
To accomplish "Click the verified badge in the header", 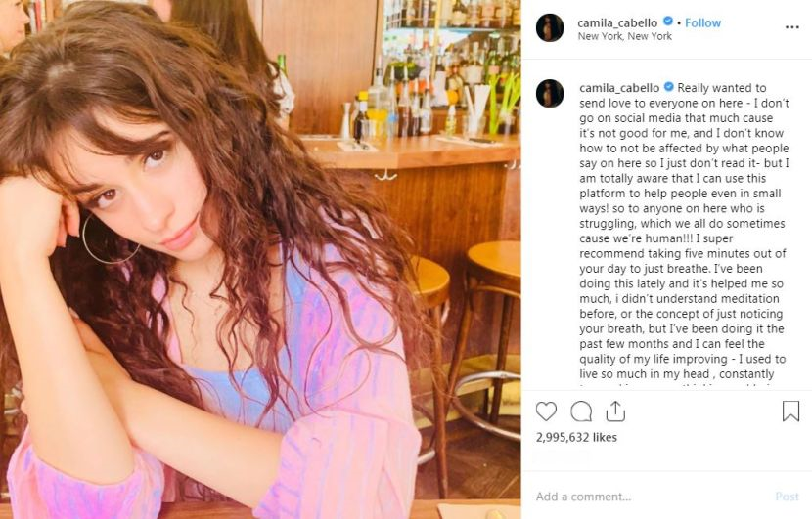I will tap(667, 22).
